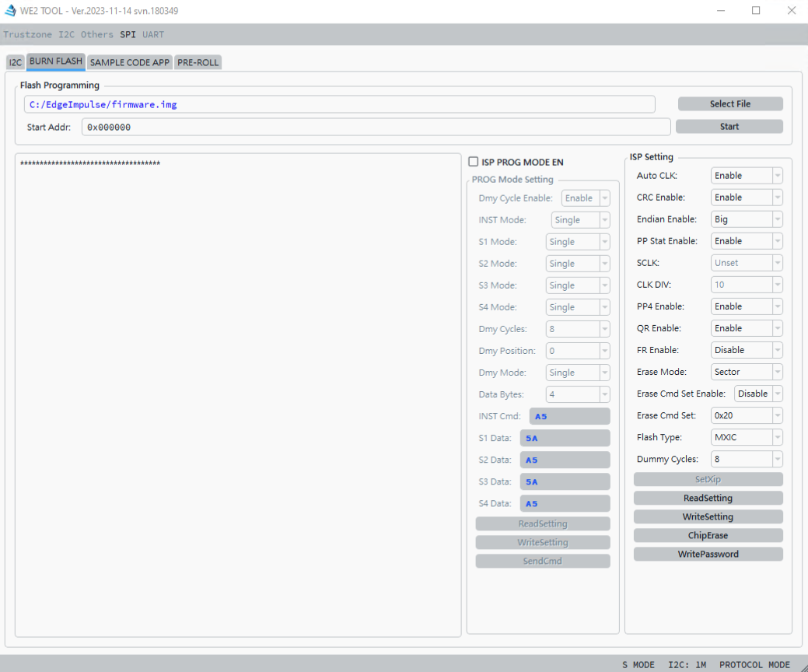Click inside the log output area

[238, 395]
